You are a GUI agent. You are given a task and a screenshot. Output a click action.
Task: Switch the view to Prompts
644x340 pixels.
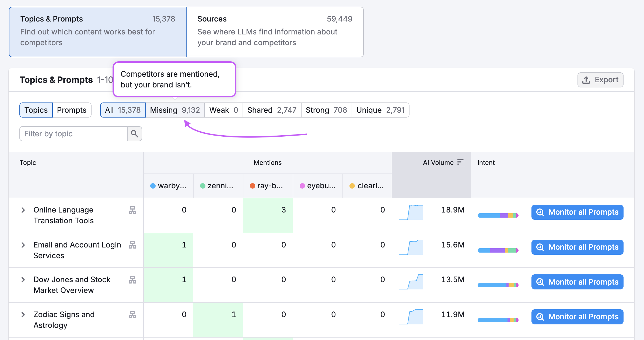[71, 110]
